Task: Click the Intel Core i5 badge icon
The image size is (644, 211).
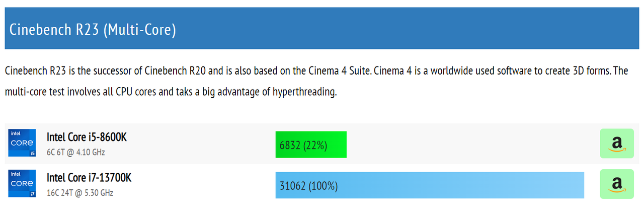Action: [x=22, y=143]
